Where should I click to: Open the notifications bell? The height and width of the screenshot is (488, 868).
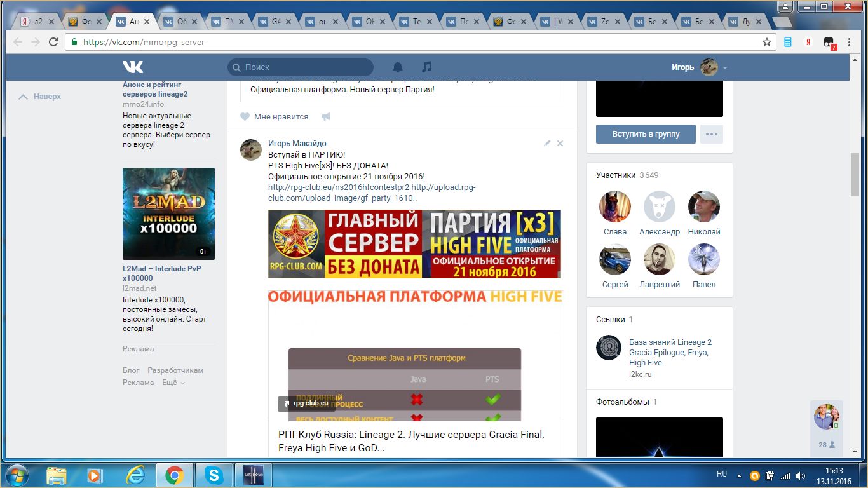398,67
